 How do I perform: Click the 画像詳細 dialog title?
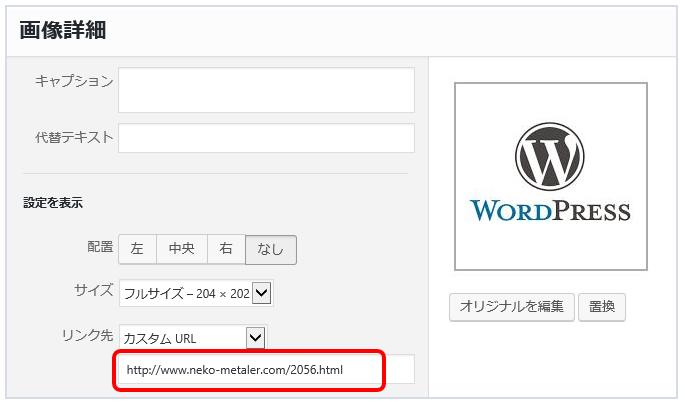pyautogui.click(x=63, y=31)
